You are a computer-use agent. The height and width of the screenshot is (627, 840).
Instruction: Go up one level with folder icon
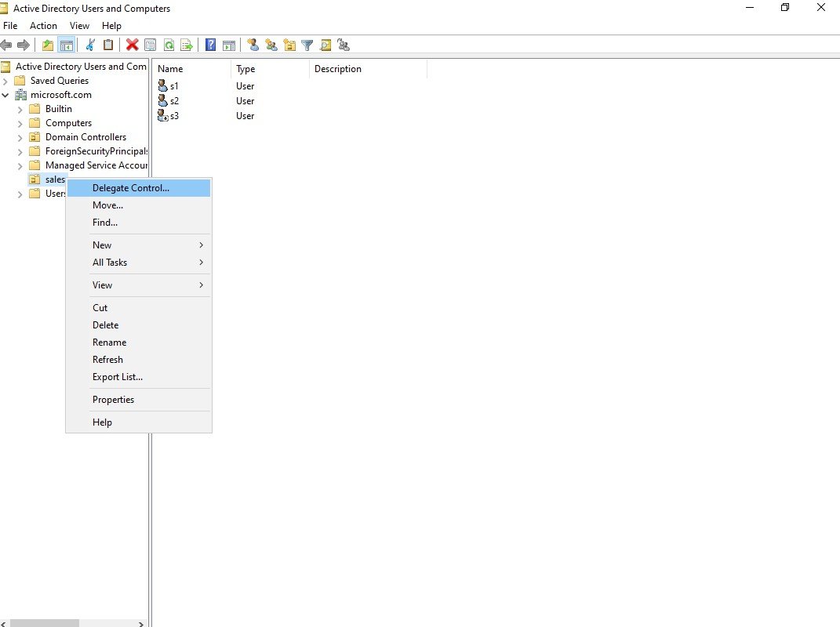click(x=48, y=45)
